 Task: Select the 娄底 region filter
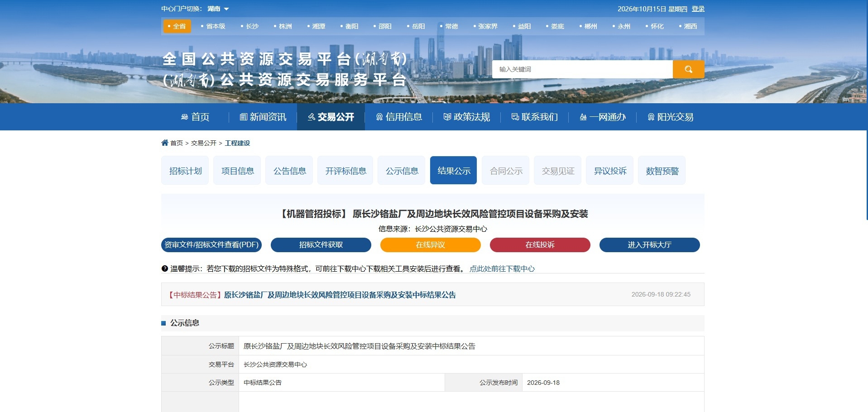(555, 26)
